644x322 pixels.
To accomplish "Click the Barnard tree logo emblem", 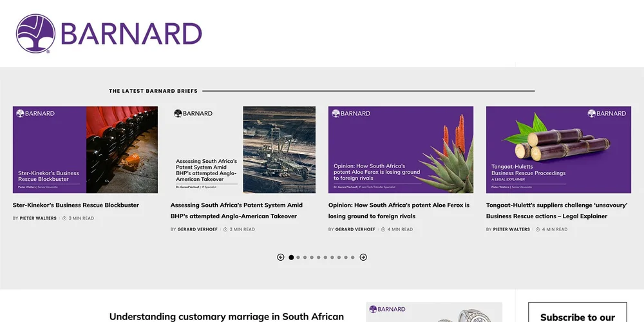I will pos(35,33).
